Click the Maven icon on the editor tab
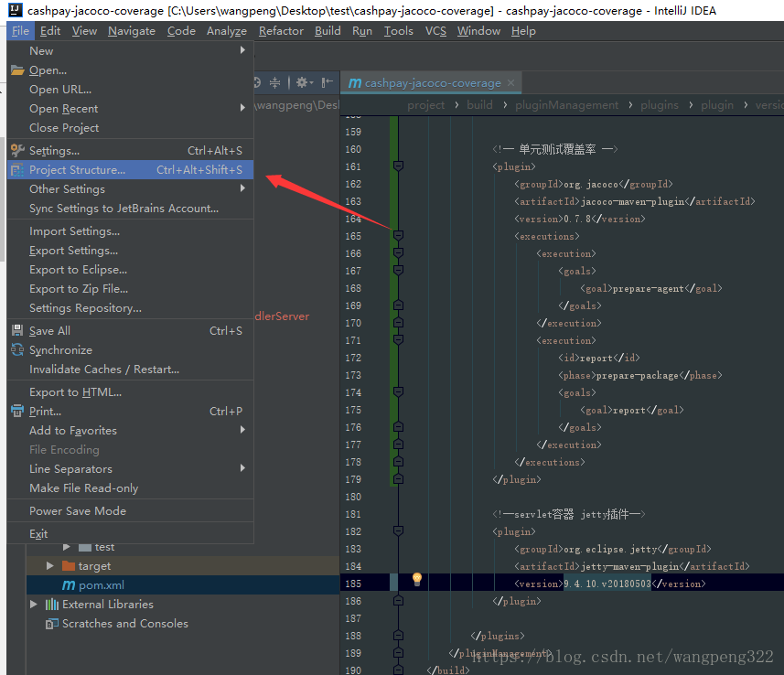 click(355, 83)
